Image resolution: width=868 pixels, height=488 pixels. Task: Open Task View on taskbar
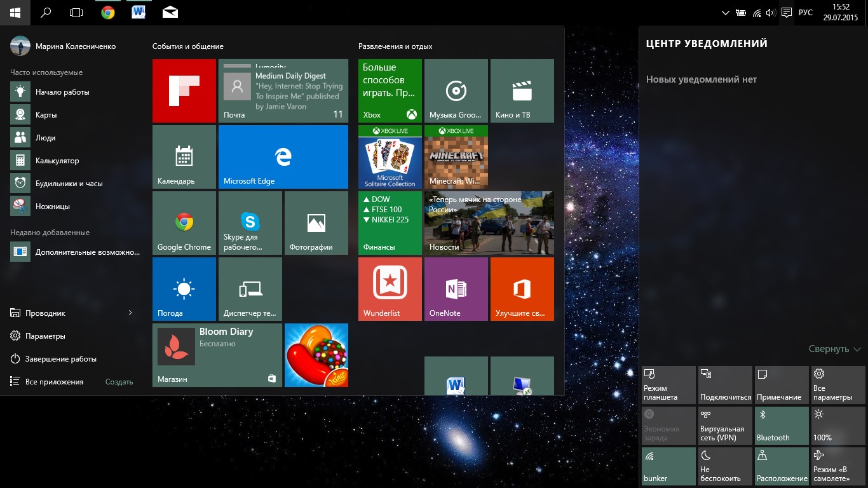tap(76, 12)
